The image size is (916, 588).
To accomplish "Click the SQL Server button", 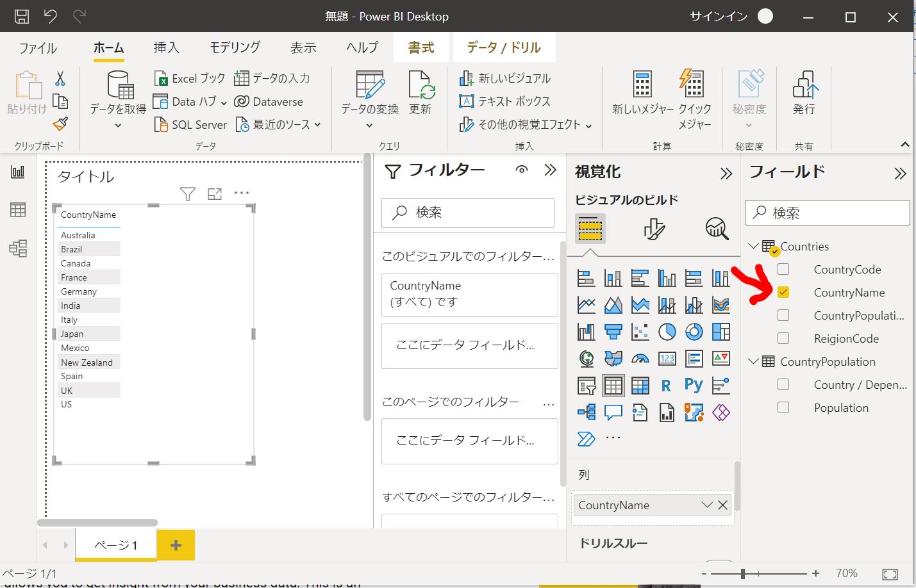I will pyautogui.click(x=190, y=124).
